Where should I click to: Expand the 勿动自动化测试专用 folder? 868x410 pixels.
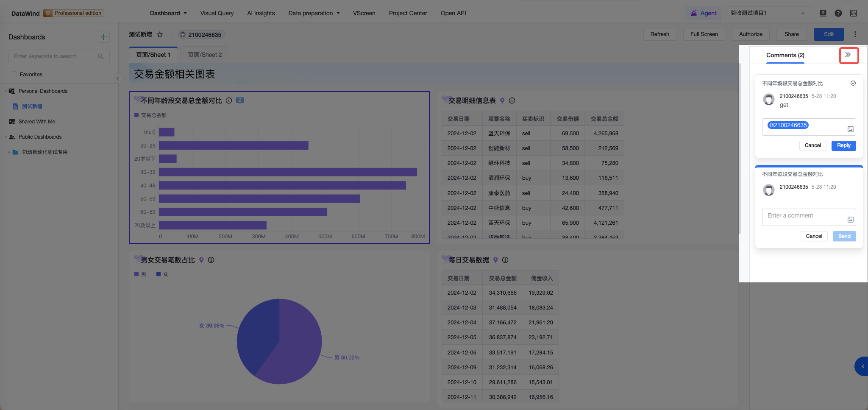(9, 152)
